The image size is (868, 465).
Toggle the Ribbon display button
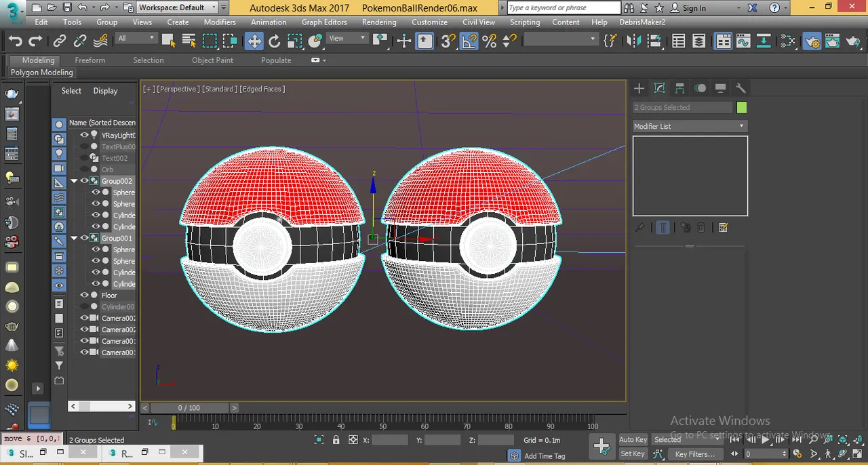(724, 41)
